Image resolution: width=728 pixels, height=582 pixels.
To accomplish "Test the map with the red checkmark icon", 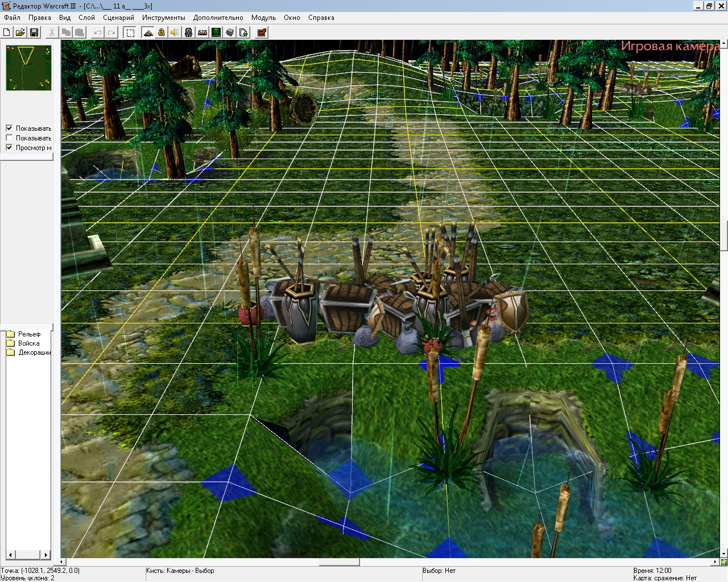I will click(262, 32).
